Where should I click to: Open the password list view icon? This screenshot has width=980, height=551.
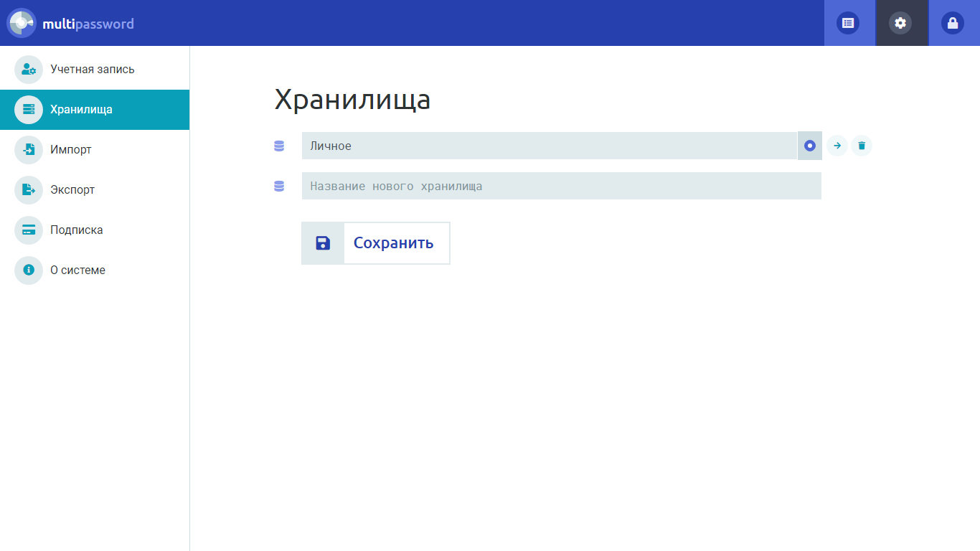[x=848, y=23]
